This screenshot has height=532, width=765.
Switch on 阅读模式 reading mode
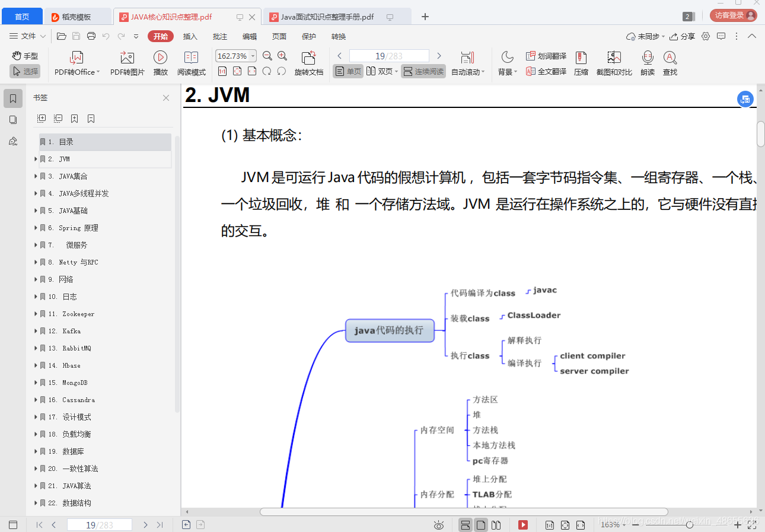(x=191, y=62)
